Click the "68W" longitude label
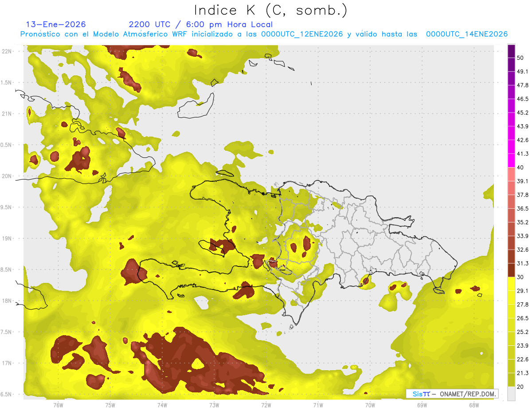Image resolution: width=532 pixels, height=411 pixels. coord(474,405)
